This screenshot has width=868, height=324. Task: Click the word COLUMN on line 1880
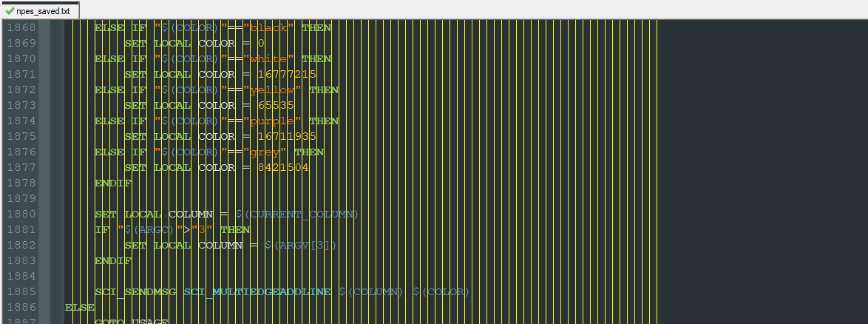point(191,214)
